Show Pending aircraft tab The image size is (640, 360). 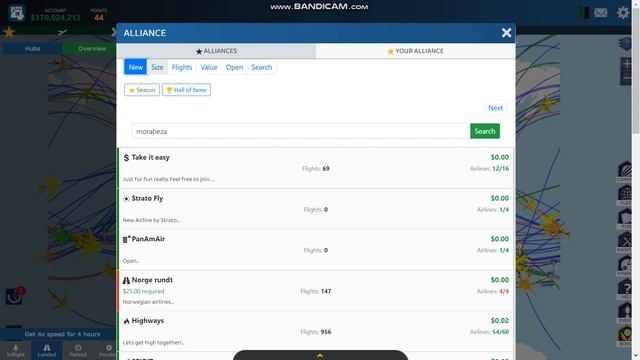pyautogui.click(x=107, y=351)
